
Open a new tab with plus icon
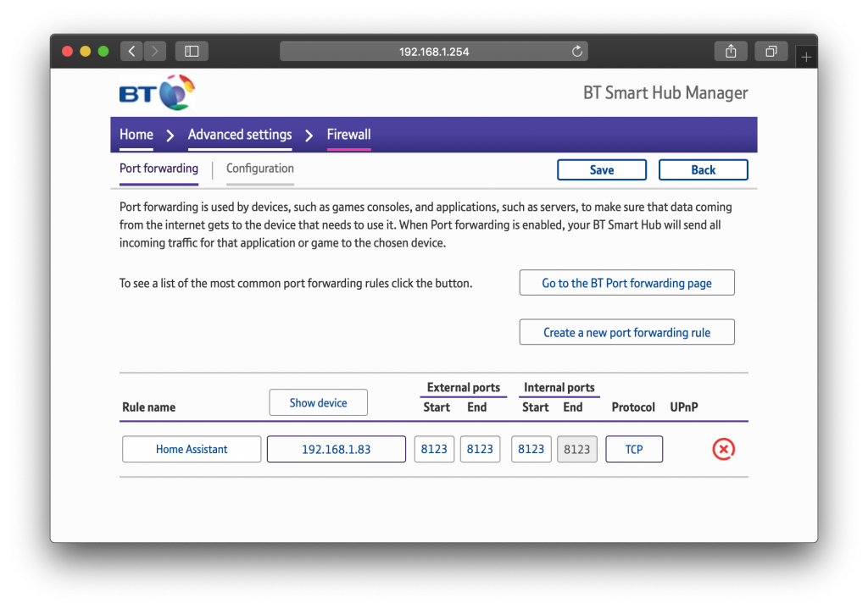coord(806,57)
